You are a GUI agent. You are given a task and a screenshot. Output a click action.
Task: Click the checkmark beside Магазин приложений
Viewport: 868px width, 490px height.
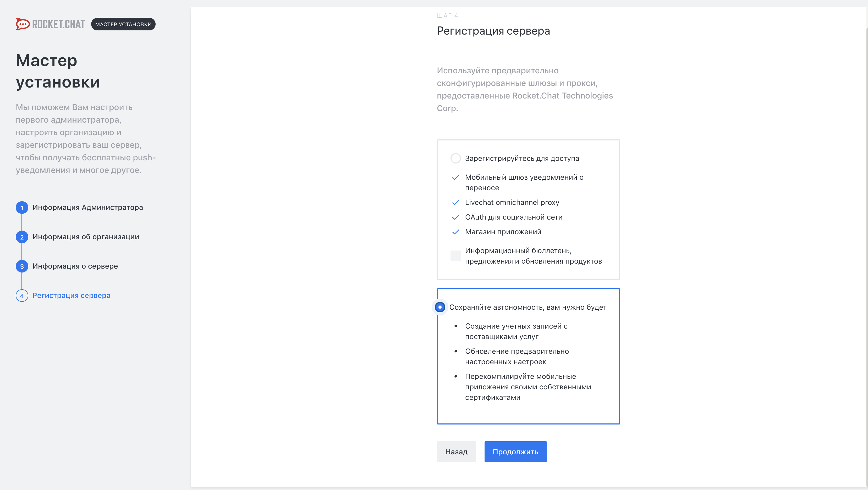pyautogui.click(x=455, y=232)
